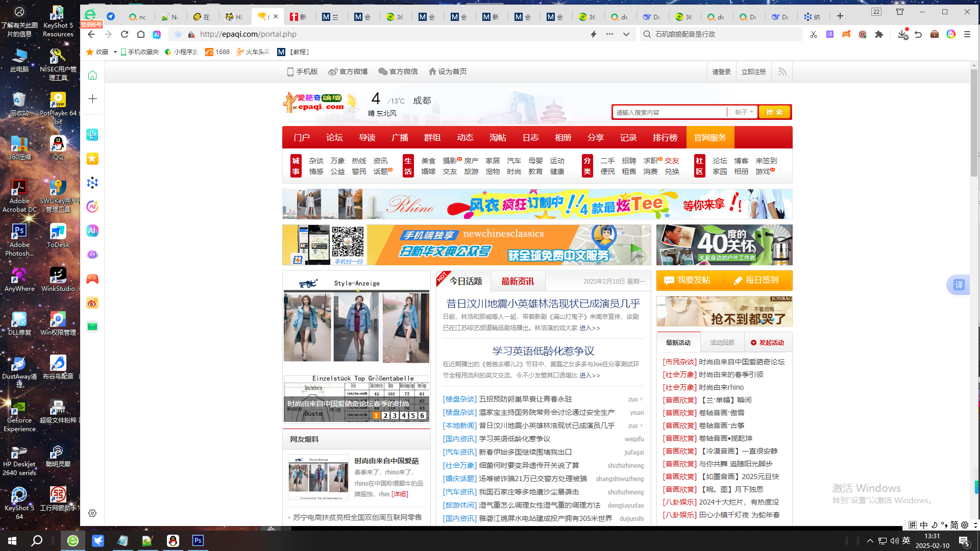
Task: Open the 美食 category link
Action: pyautogui.click(x=428, y=161)
